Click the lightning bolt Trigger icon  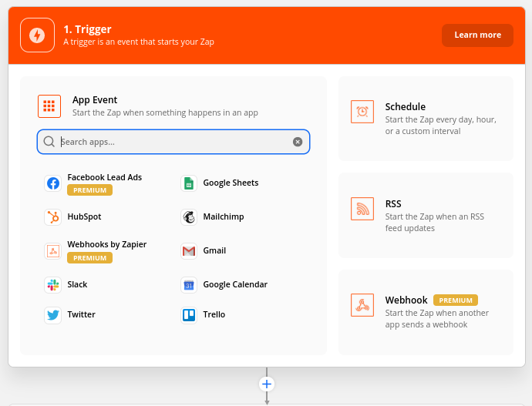coord(37,35)
